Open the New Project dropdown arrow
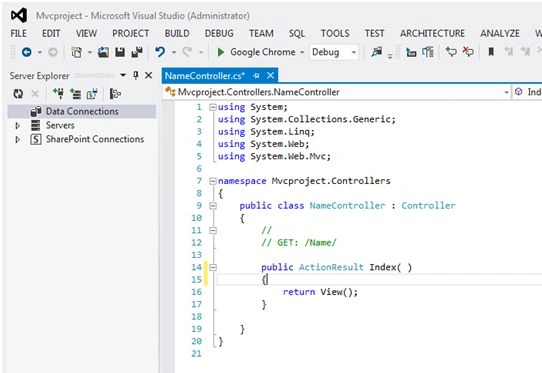542x373 pixels. point(90,52)
